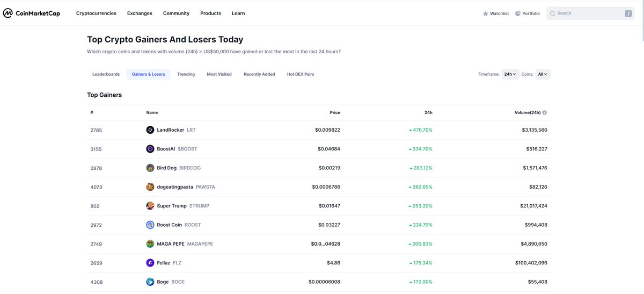The height and width of the screenshot is (294, 644).
Task: Open the Super Trump STRUMP coin page
Action: coord(178,206)
